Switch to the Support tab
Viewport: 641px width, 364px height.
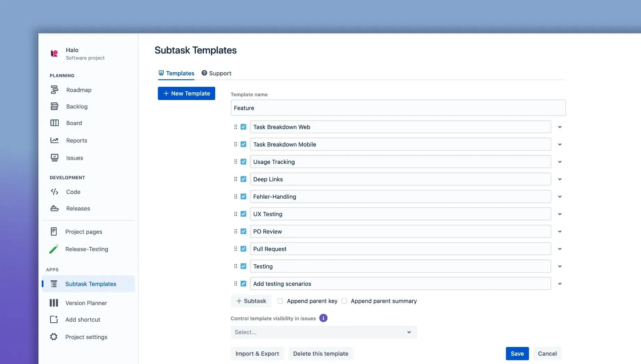click(x=216, y=73)
